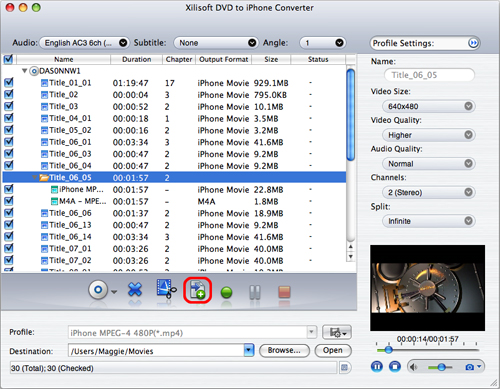This screenshot has height=389, width=500.
Task: Uncheck Title_02 checkbox
Action: coord(9,94)
